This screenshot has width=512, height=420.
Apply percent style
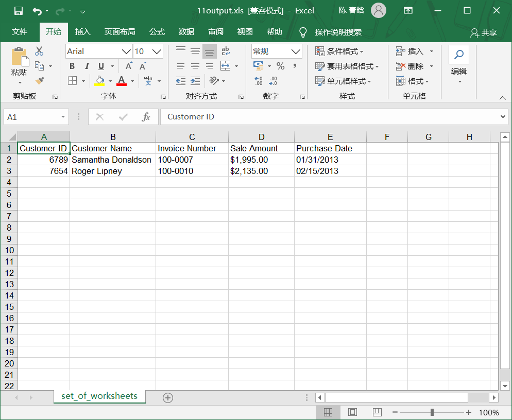[x=281, y=66]
